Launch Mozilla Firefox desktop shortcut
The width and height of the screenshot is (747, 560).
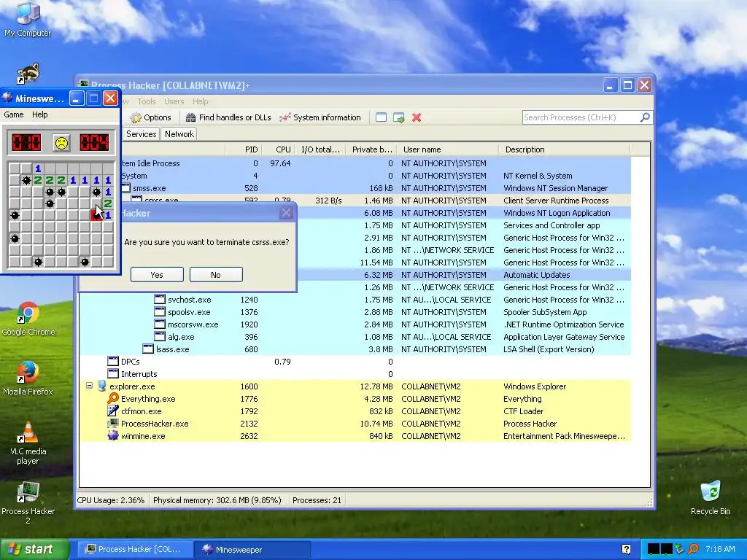28,378
